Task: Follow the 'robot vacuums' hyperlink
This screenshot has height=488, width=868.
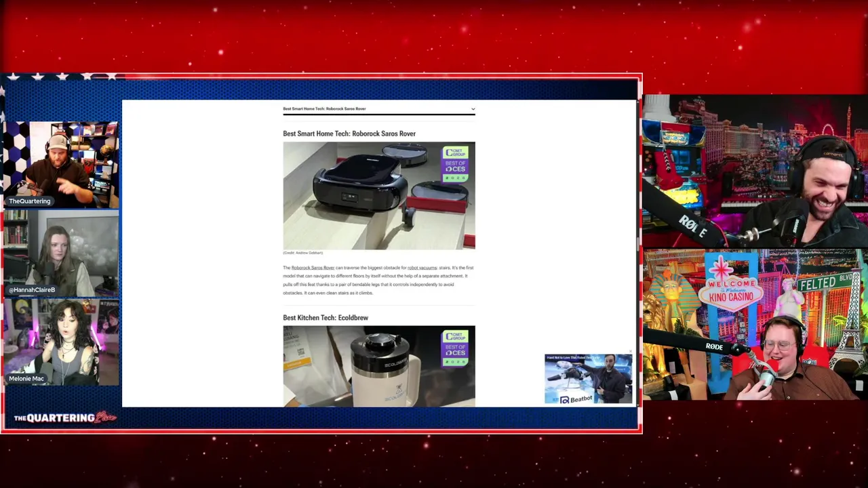Action: [x=422, y=268]
